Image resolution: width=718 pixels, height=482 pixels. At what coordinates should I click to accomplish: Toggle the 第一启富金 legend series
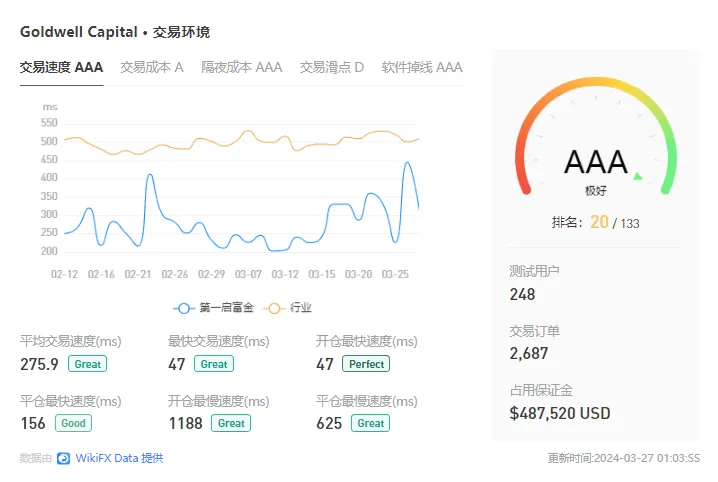tap(213, 308)
